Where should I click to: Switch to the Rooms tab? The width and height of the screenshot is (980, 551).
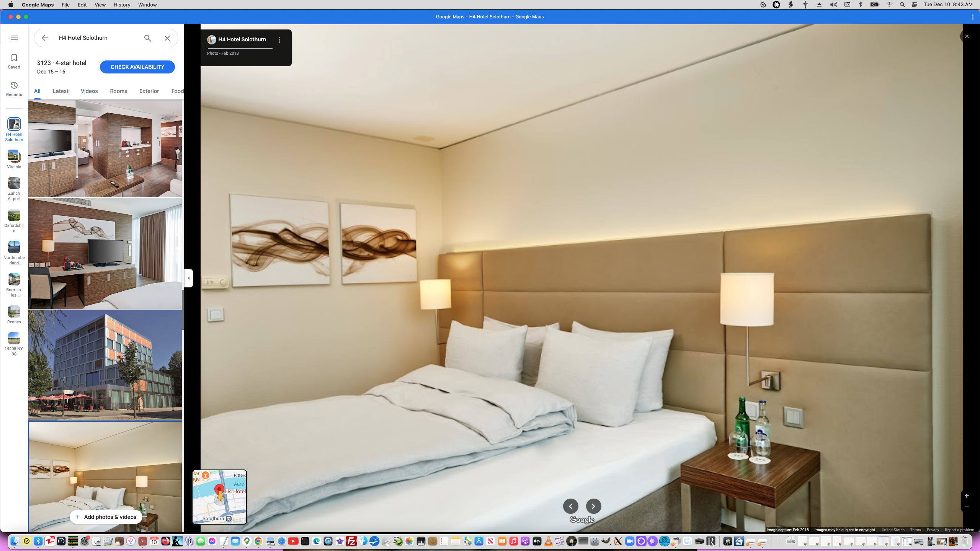(x=118, y=91)
